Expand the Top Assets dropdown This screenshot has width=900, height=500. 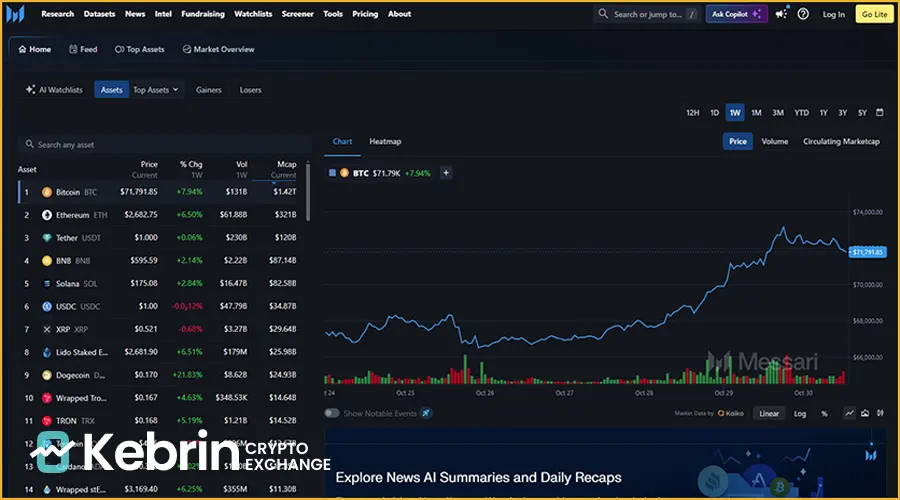click(x=156, y=90)
